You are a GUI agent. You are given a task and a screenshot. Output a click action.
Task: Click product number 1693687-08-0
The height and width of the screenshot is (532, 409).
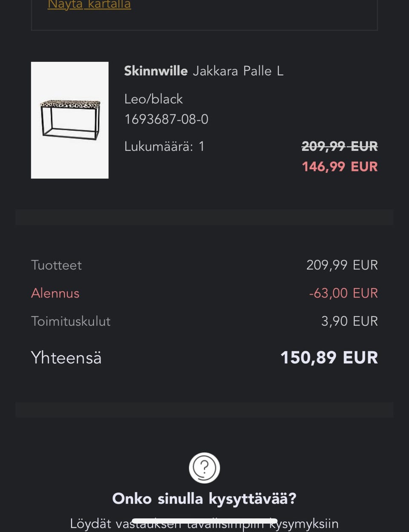tap(166, 119)
